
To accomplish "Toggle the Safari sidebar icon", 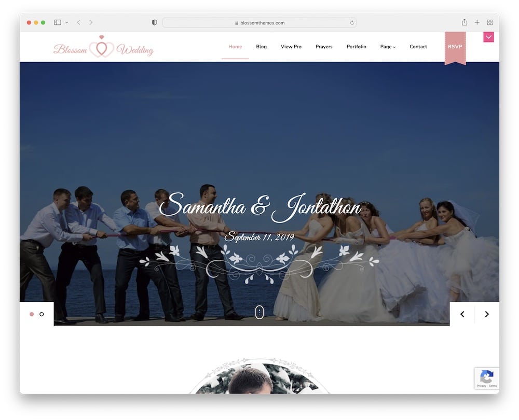I will pyautogui.click(x=57, y=22).
